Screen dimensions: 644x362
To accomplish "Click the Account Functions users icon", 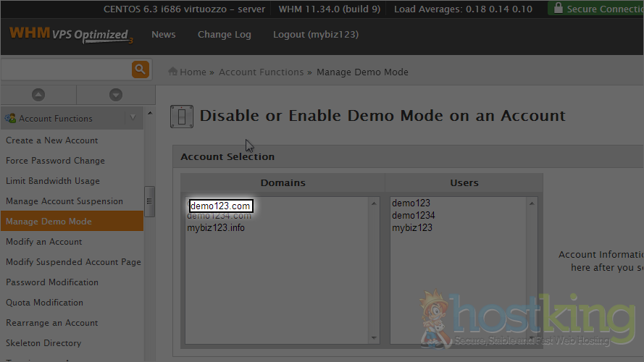I will tap(10, 118).
